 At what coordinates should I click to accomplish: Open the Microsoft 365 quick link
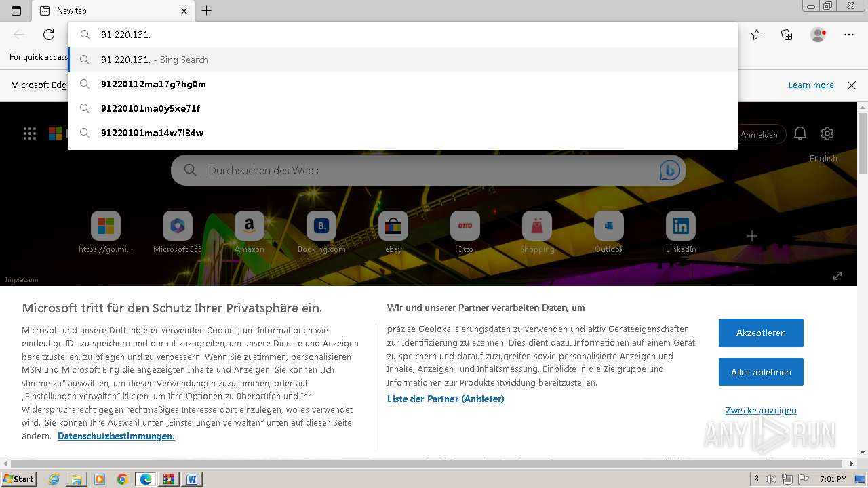[178, 232]
